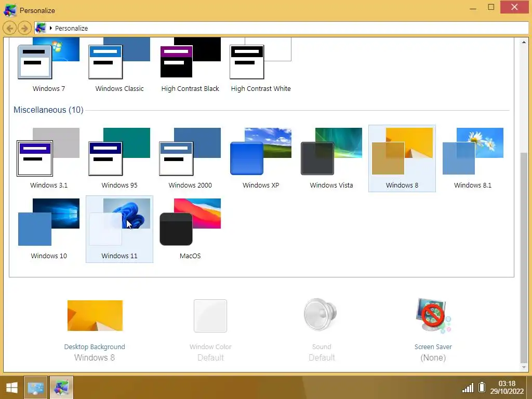
Task: Click the Personalize taskbar button
Action: click(x=61, y=388)
